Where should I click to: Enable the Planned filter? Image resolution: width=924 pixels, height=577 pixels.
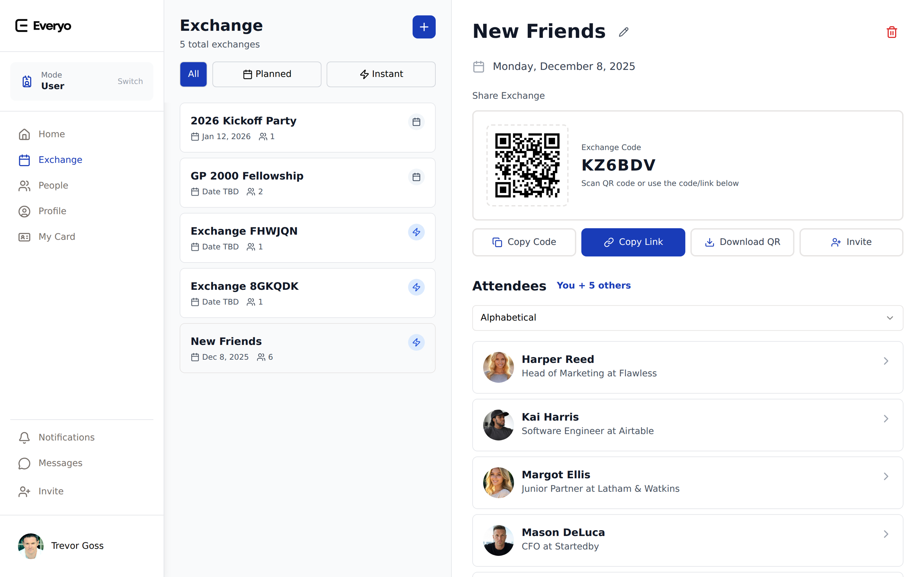point(267,74)
